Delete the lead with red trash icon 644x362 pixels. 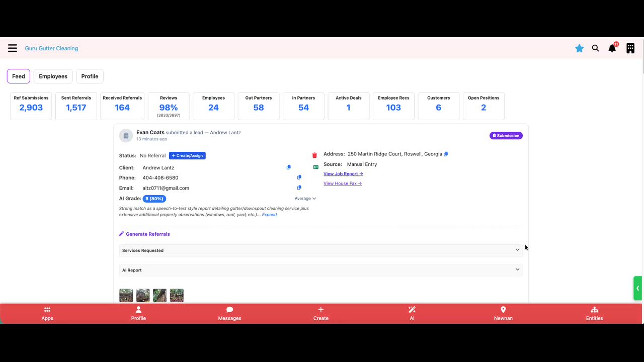[x=315, y=155]
